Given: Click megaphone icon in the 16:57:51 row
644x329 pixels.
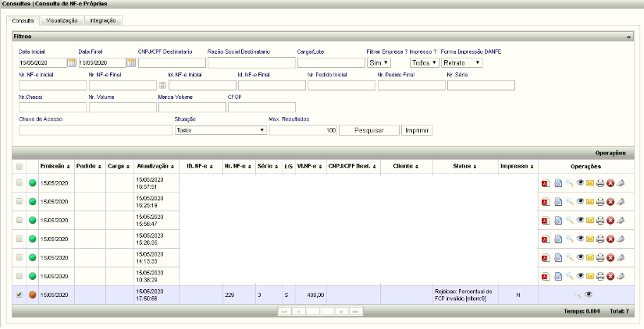Looking at the screenshot, I should [x=621, y=183].
